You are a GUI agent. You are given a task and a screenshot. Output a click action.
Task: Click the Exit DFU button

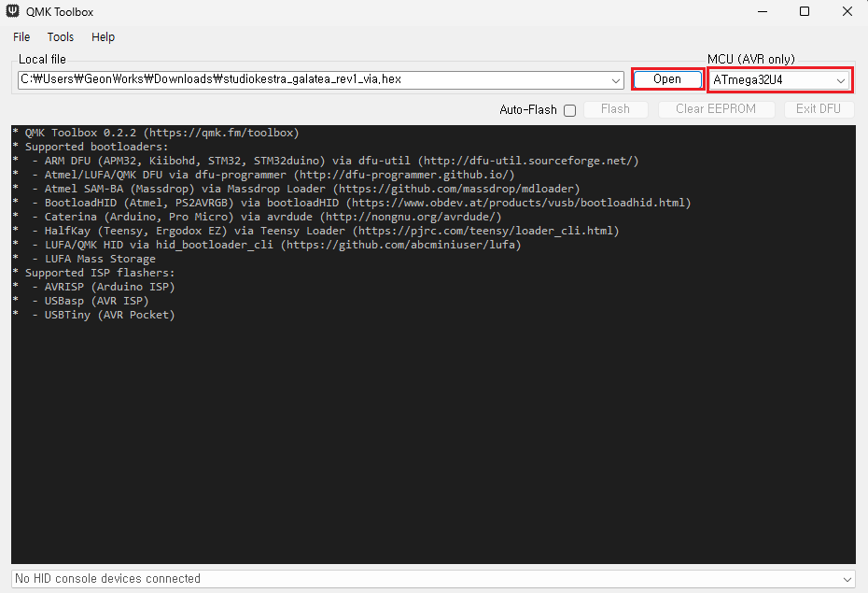tap(819, 109)
